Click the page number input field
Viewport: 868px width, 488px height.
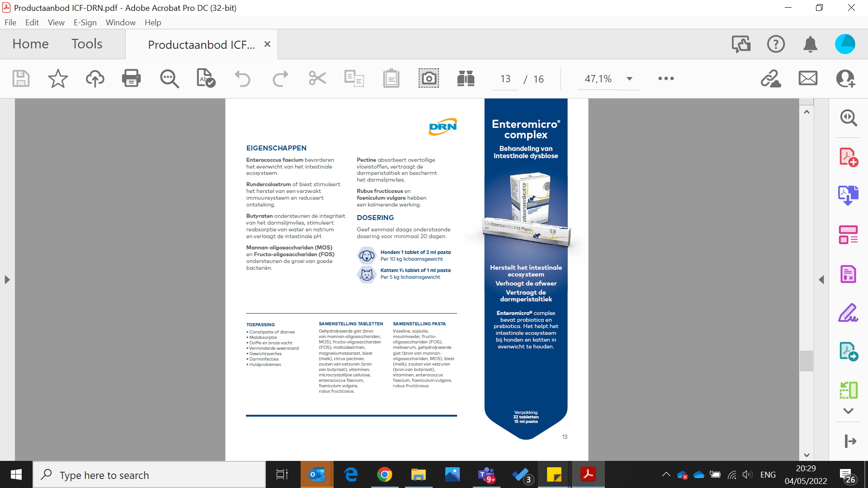(x=505, y=79)
